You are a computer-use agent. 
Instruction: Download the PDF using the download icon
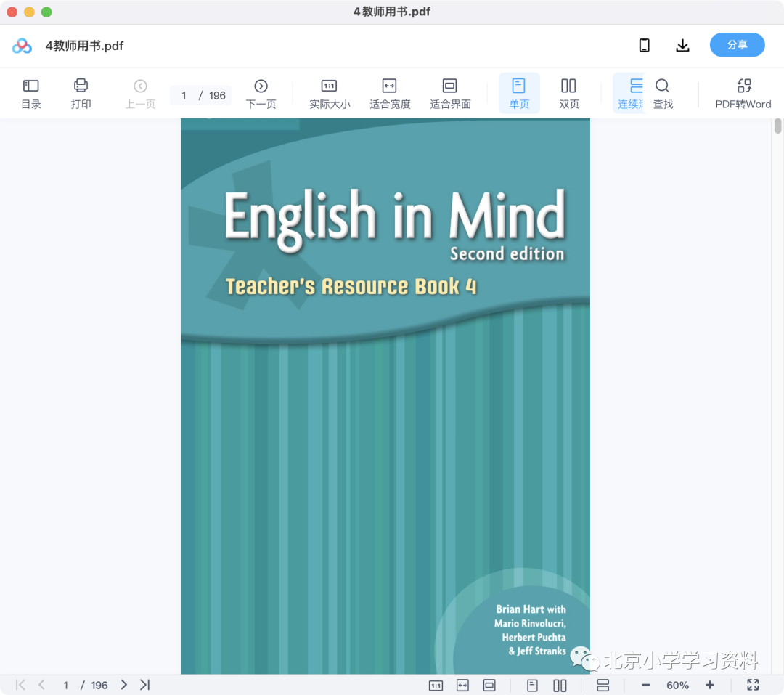click(682, 46)
